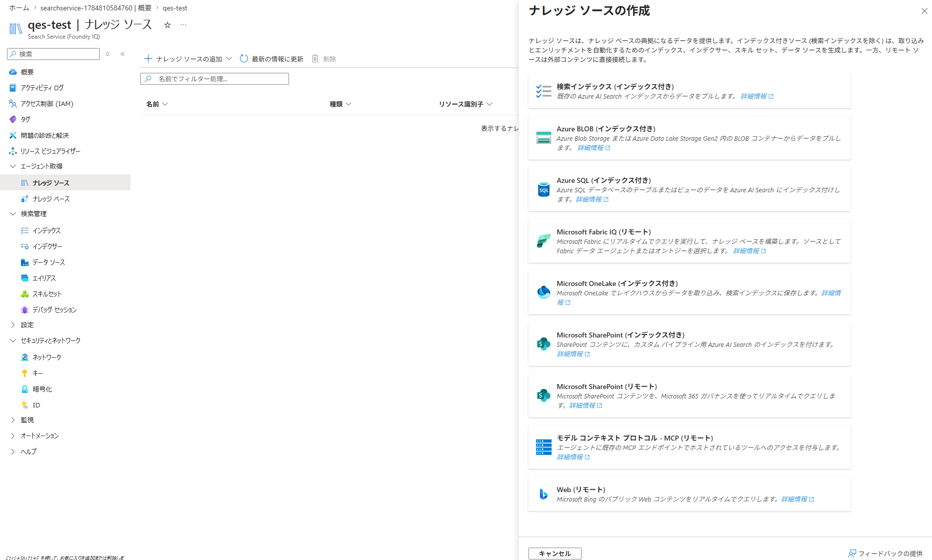
Task: Open 詳細情報 link for SharePoint (インデックス付き)
Action: [574, 354]
